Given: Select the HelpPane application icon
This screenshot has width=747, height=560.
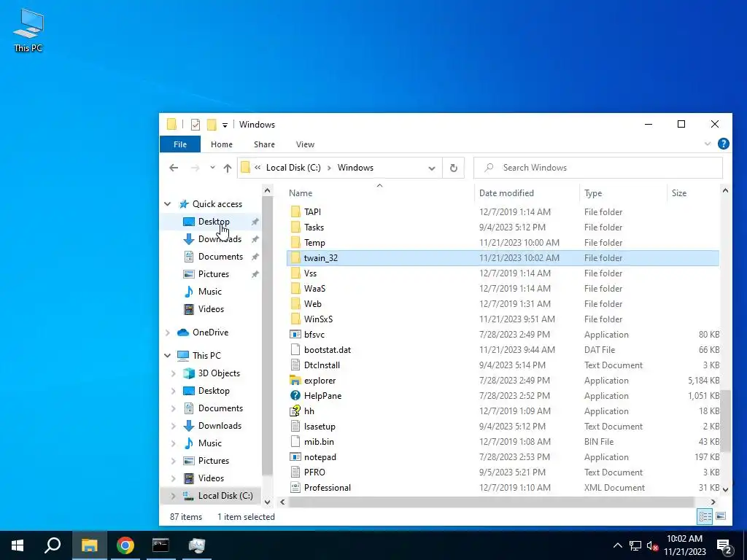Looking at the screenshot, I should [295, 396].
